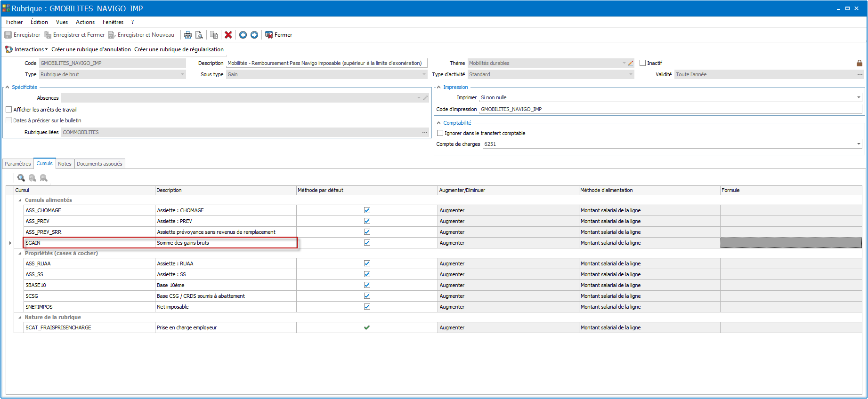
Task: Click the red delete X icon
Action: (228, 35)
